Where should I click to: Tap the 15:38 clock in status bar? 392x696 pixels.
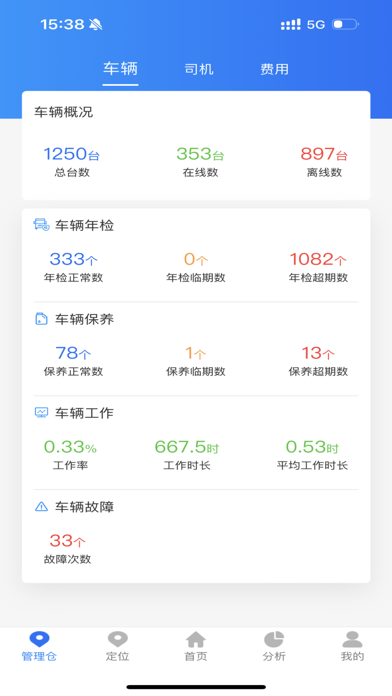[62, 24]
